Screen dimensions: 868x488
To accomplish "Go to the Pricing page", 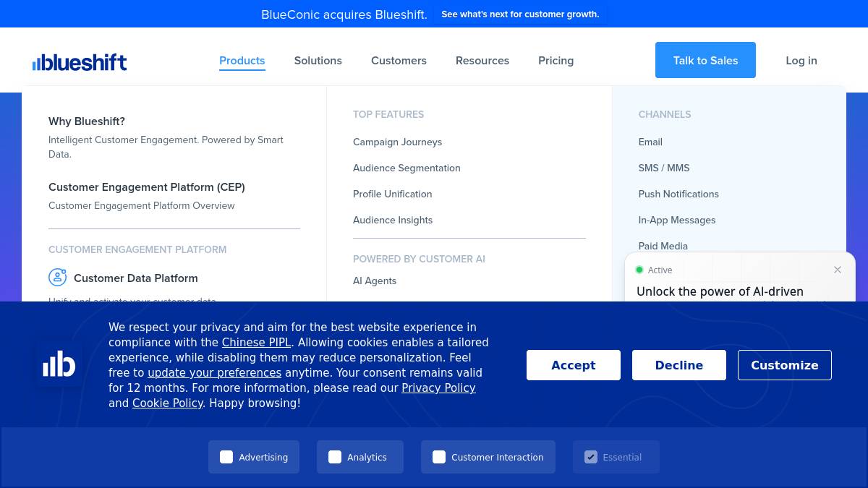I will click(556, 61).
